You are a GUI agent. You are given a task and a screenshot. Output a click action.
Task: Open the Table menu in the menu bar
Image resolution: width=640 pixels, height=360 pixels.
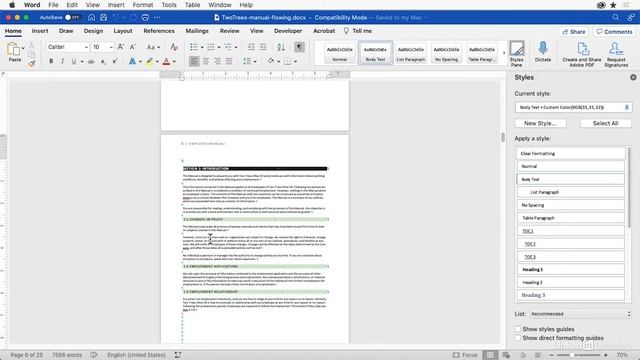(192, 5)
